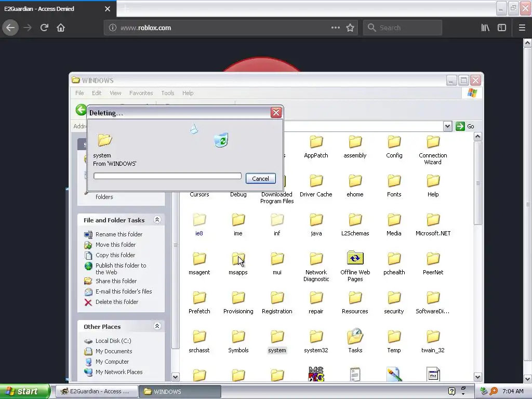Select the inf folder

tap(277, 225)
